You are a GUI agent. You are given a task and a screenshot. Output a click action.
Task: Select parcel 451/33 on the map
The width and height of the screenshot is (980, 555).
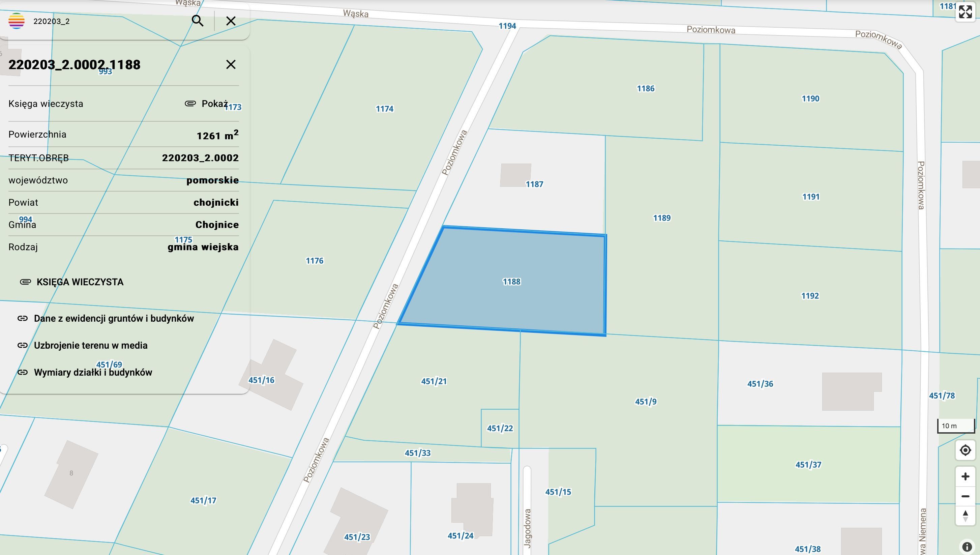click(418, 453)
